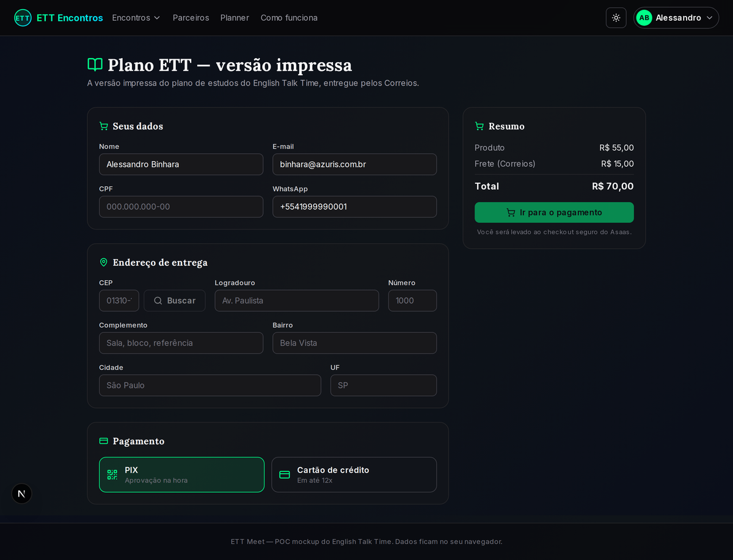Click the PIX QR code icon
The image size is (733, 560).
click(x=112, y=475)
